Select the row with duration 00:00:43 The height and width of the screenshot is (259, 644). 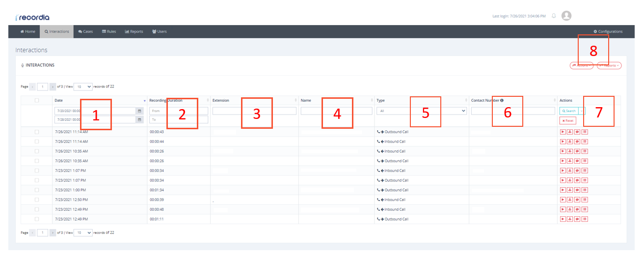(x=37, y=132)
